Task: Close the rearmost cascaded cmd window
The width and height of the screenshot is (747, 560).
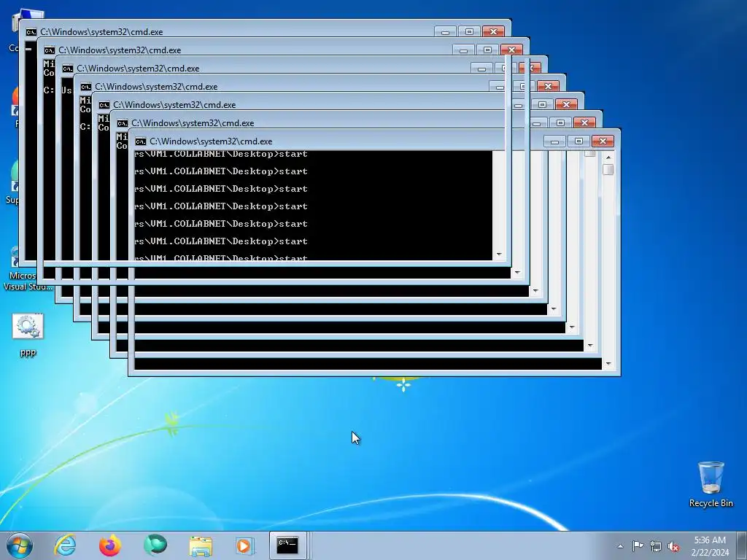Action: point(494,32)
